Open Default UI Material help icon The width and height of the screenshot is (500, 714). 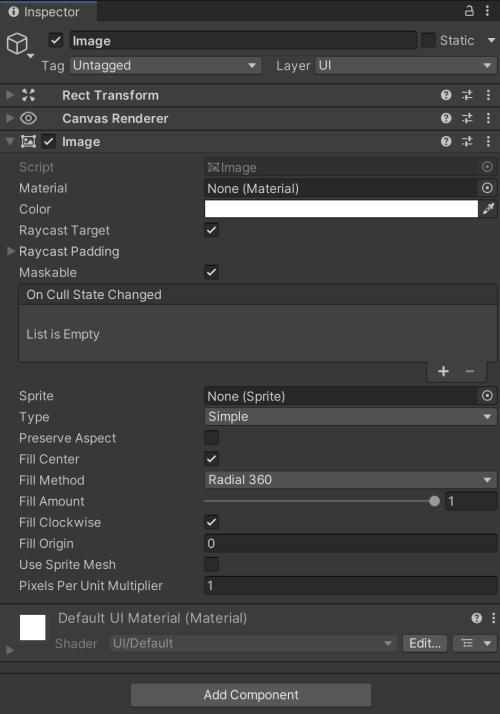(476, 618)
